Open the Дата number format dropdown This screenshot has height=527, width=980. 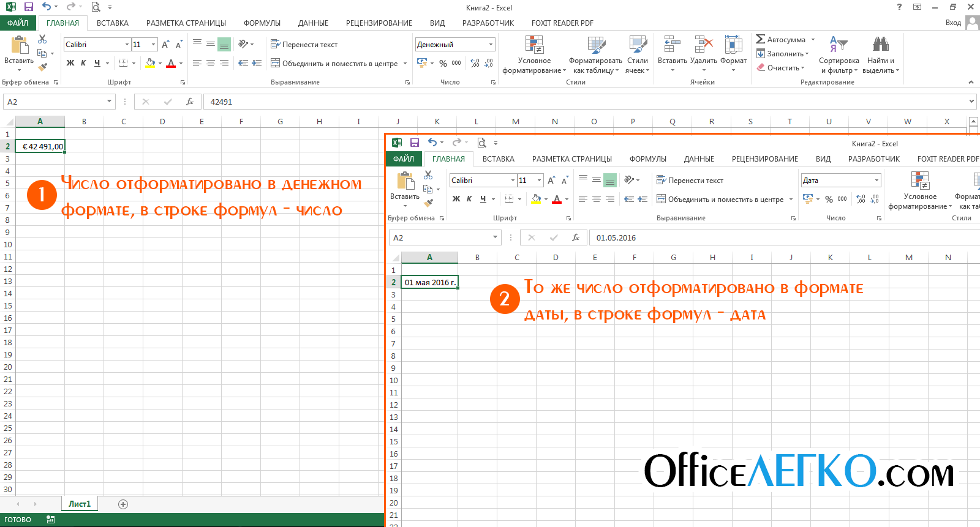pos(876,181)
